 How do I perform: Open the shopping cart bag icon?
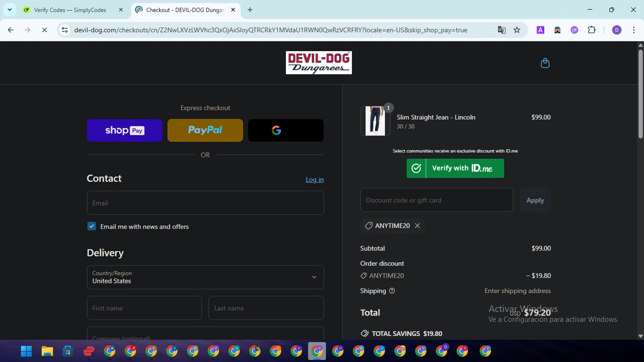point(545,63)
